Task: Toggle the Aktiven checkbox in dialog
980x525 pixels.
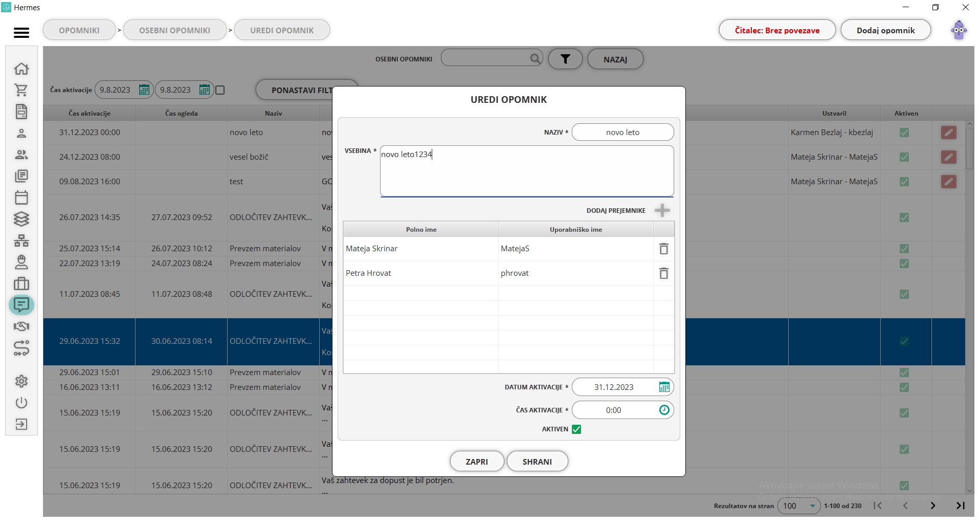Action: coord(576,429)
